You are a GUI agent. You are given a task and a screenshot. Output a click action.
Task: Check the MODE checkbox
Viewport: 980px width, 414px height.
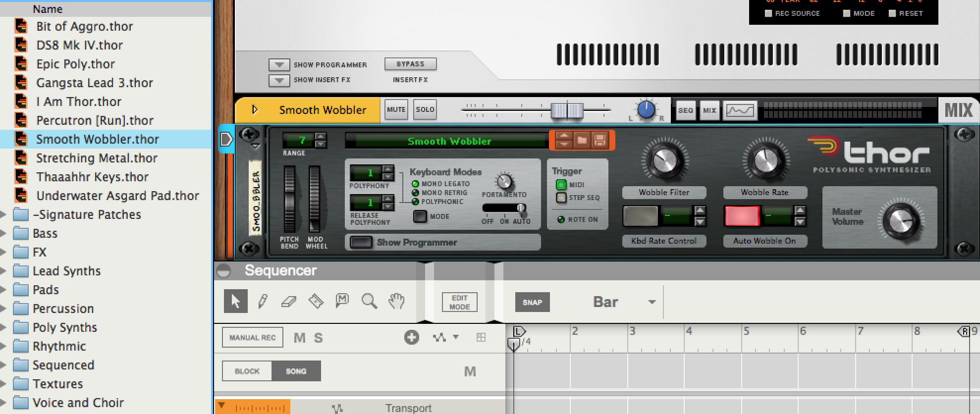pos(847,13)
